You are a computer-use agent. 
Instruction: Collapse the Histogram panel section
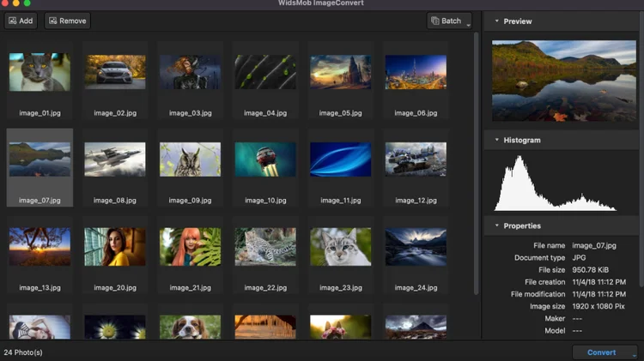[496, 140]
